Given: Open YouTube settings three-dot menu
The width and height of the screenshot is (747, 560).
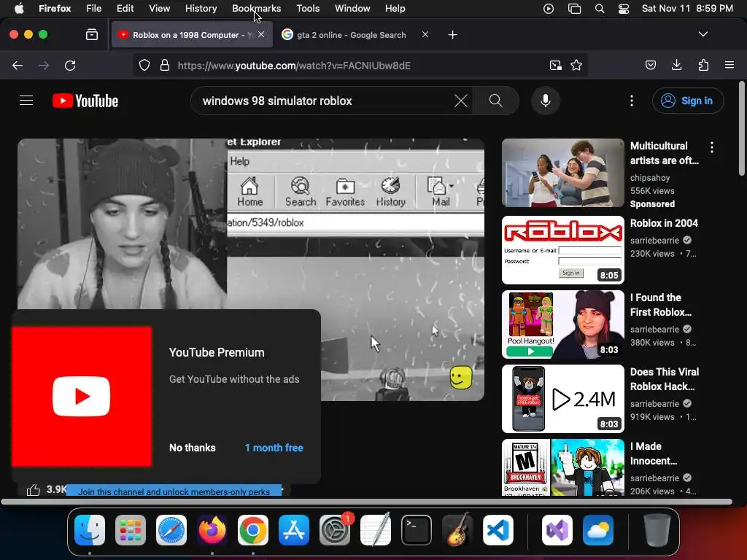Looking at the screenshot, I should point(631,101).
